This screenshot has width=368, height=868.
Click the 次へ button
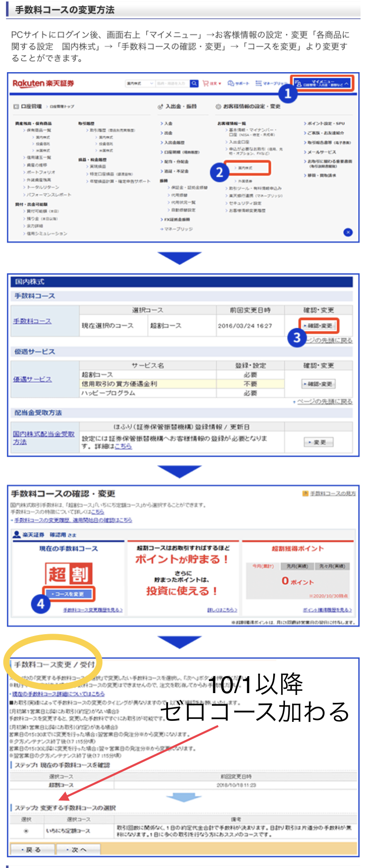pyautogui.click(x=78, y=850)
